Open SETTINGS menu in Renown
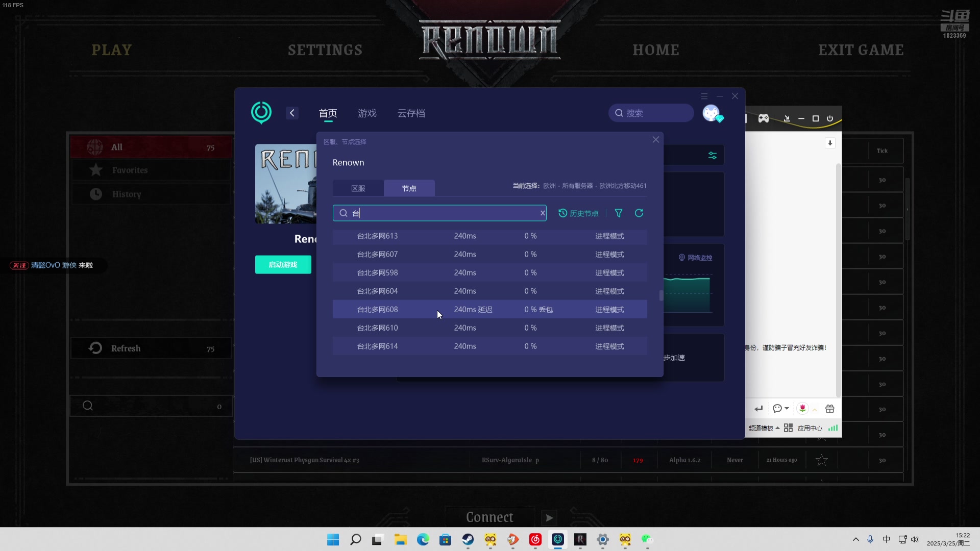 325,50
